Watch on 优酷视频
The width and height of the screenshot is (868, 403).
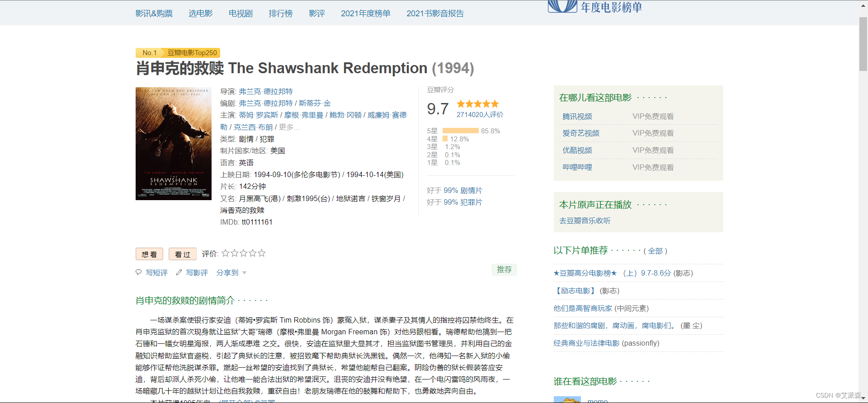point(577,150)
